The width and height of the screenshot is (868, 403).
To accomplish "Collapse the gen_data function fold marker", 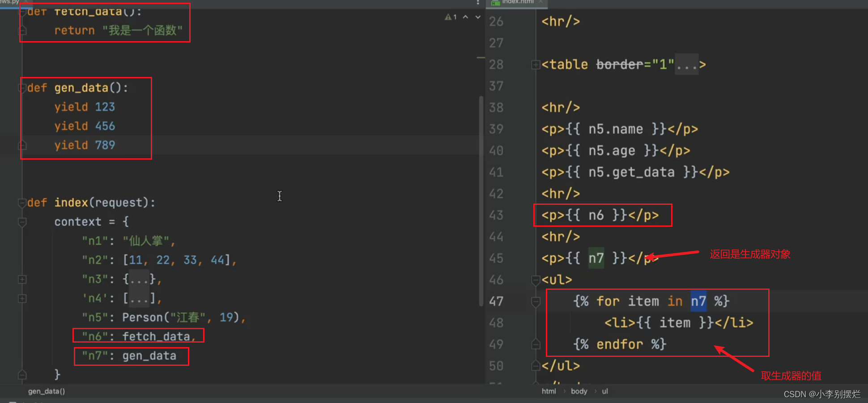I will [22, 88].
